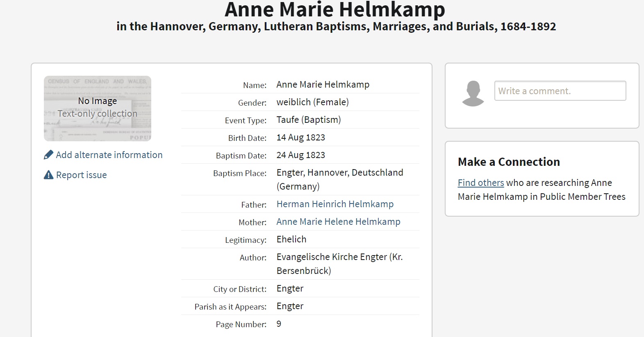Viewport: 644px width, 337px height.
Task: Focus the Write a comment field
Action: pyautogui.click(x=560, y=90)
